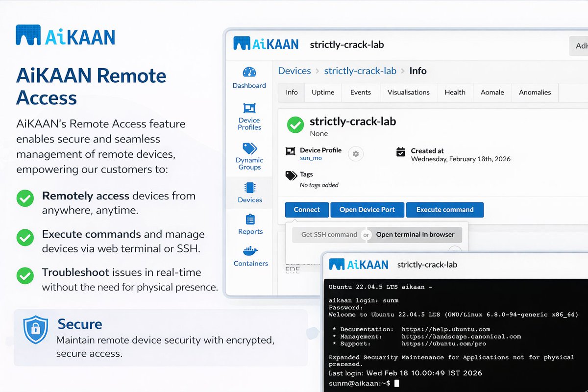This screenshot has height=392, width=588.
Task: Switch to the Info tab
Action: click(292, 92)
